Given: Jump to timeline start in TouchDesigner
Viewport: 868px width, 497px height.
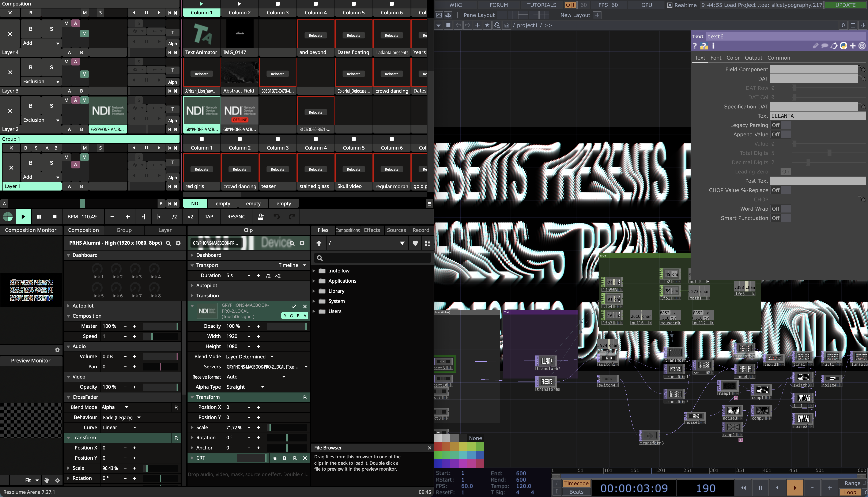Looking at the screenshot, I should coord(743,488).
